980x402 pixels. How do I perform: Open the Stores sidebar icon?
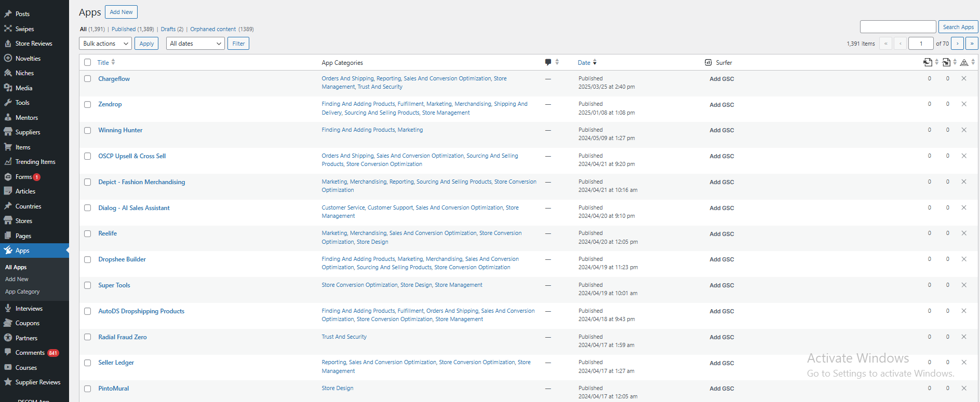[8, 221]
